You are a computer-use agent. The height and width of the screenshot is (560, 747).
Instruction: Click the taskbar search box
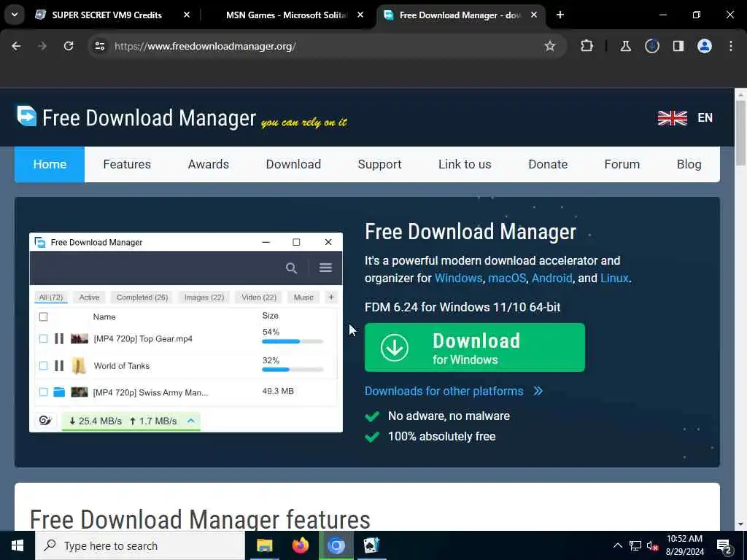pos(140,545)
